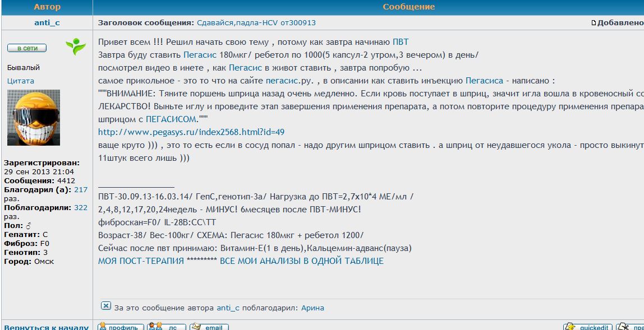The width and height of the screenshot is (644, 330).
Task: Open the green user rank icon
Action: [x=76, y=47]
